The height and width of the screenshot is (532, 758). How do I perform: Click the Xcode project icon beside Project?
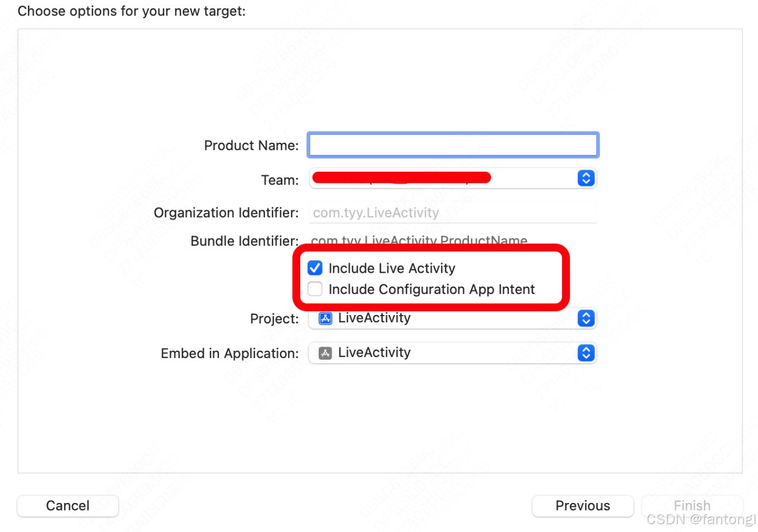(x=325, y=318)
